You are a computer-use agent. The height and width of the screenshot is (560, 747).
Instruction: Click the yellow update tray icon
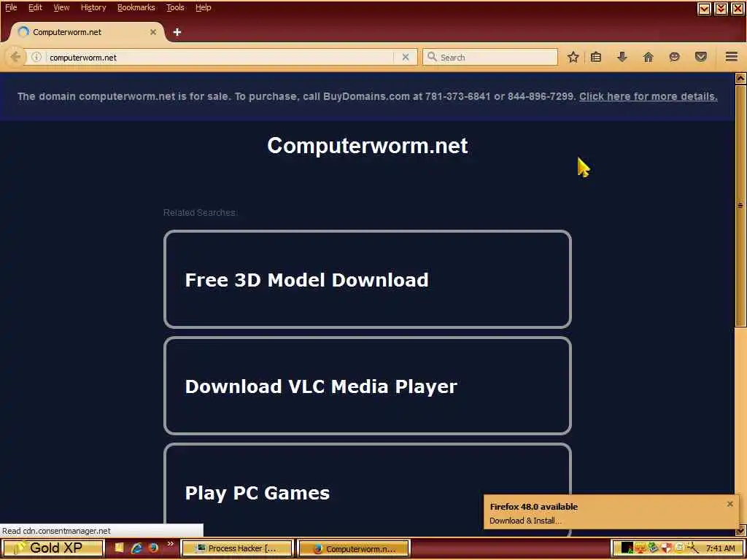point(679,548)
